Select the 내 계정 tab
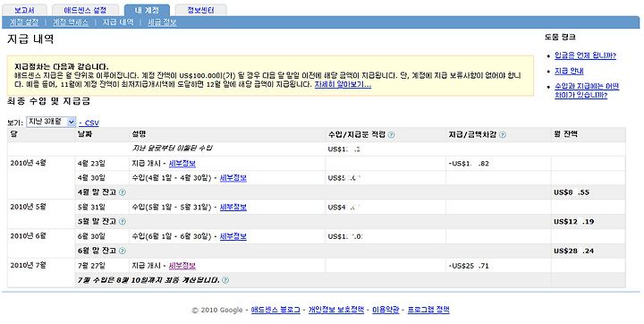Viewport: 644px width, 324px height. coord(147,10)
